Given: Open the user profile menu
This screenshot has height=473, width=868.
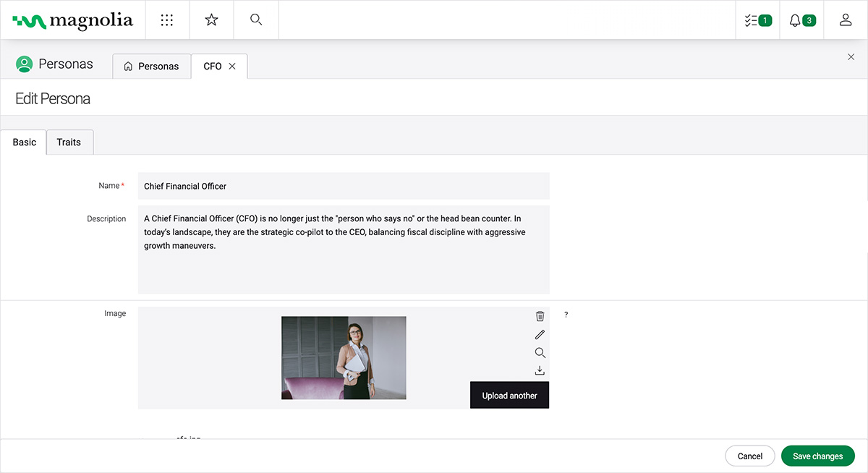Looking at the screenshot, I should (x=845, y=20).
